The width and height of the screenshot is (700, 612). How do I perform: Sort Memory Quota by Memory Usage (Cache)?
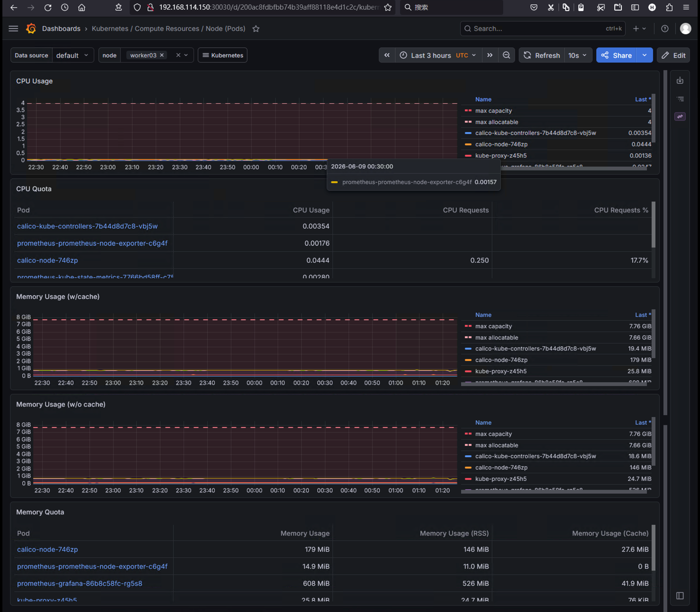pos(610,533)
